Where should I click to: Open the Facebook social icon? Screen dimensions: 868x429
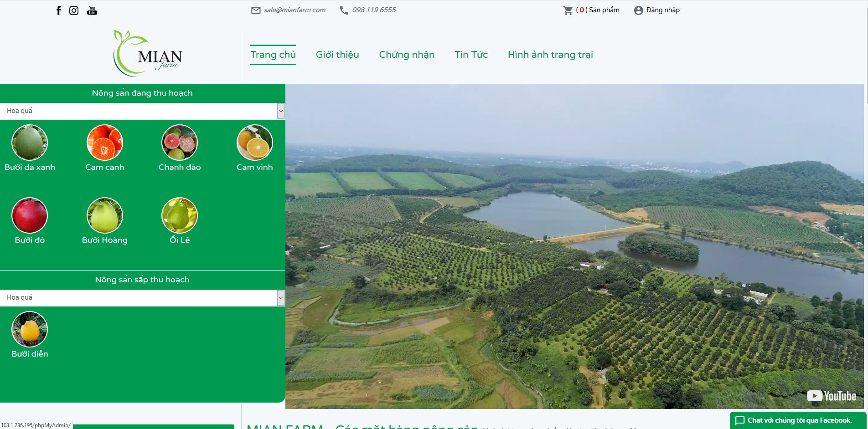point(58,10)
